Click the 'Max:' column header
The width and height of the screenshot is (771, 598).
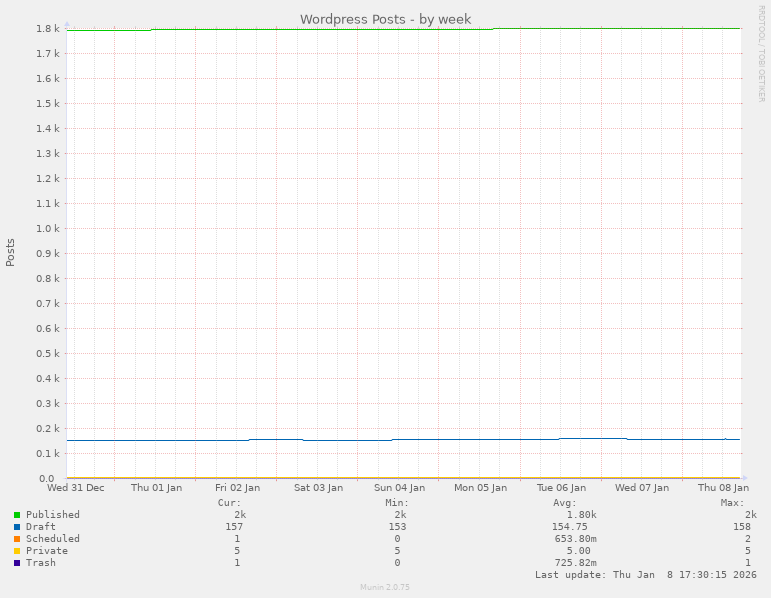click(733, 503)
